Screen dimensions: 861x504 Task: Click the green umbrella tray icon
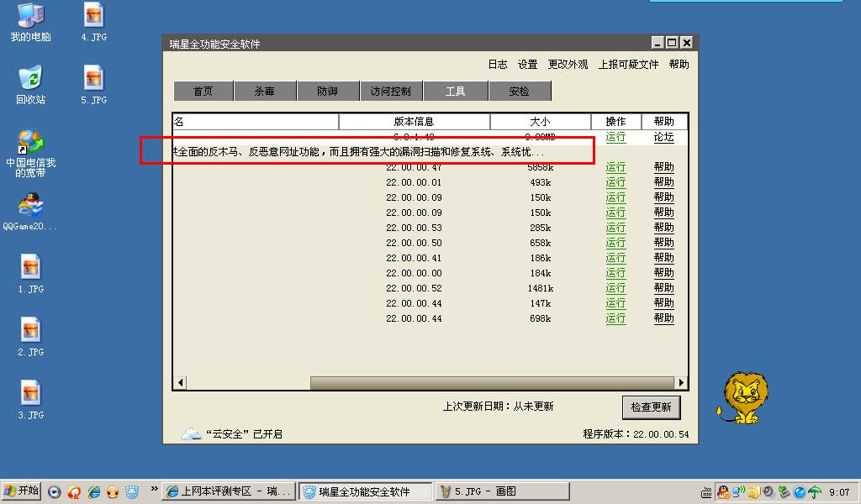click(x=814, y=492)
